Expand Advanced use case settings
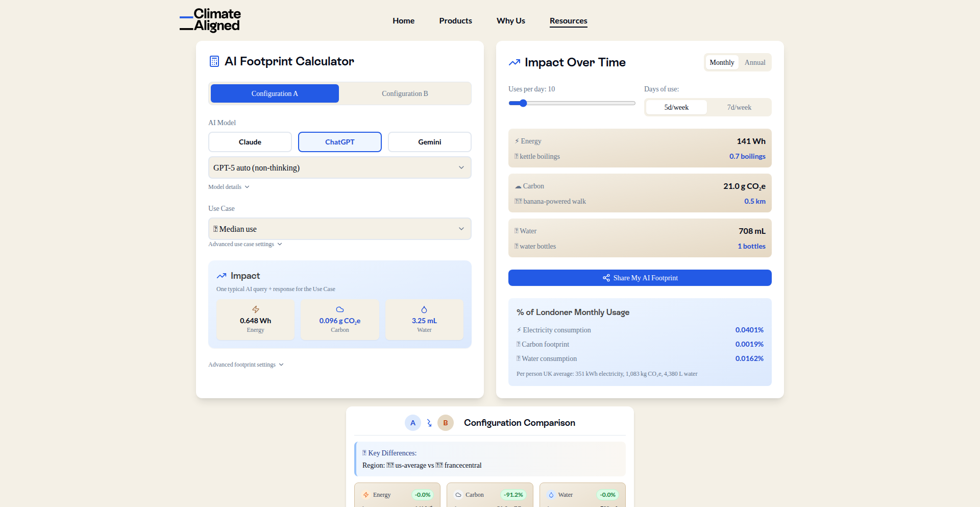 (245, 244)
